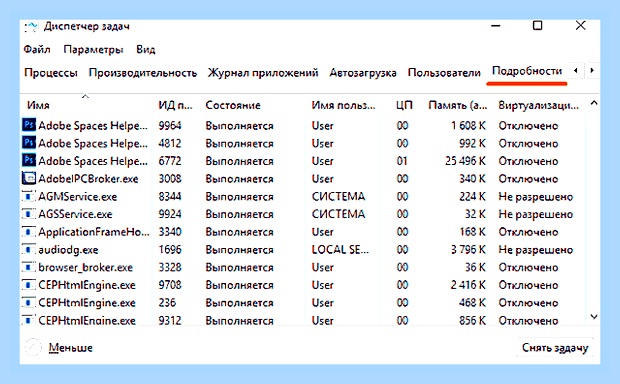The height and width of the screenshot is (384, 620).
Task: Click PID value 4812
Action: [x=170, y=143]
